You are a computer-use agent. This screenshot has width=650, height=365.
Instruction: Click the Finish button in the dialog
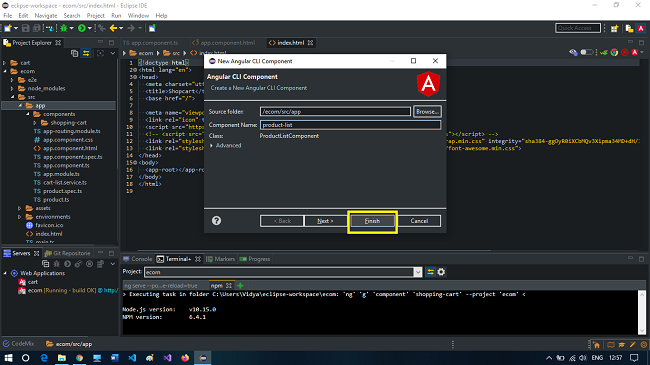372,221
